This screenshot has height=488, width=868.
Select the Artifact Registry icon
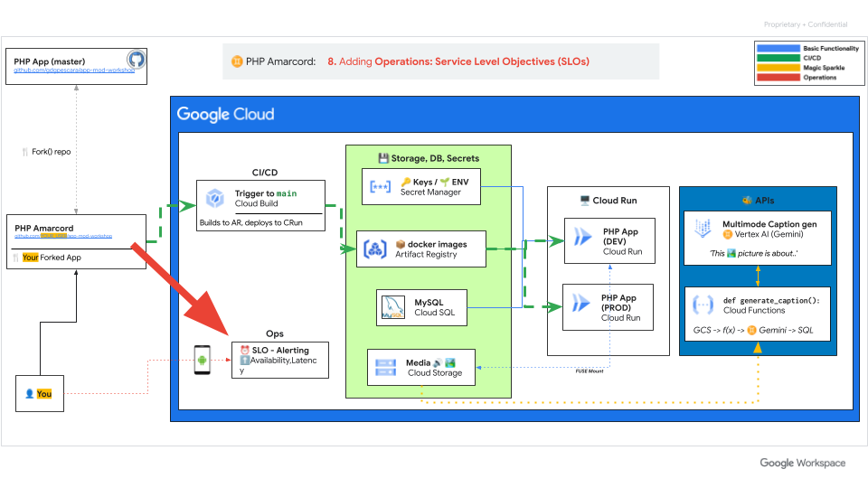[x=374, y=249]
